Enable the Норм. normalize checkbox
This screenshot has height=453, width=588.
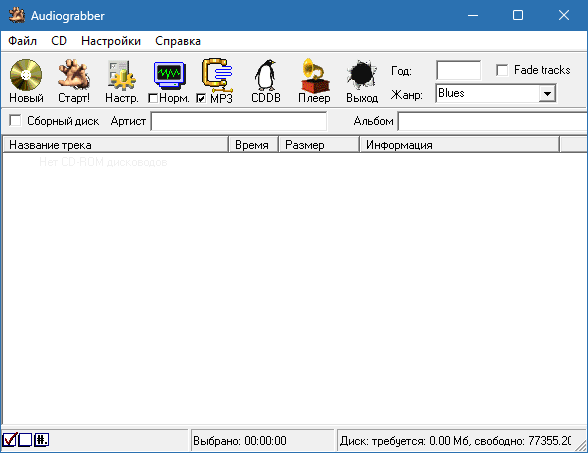pyautogui.click(x=153, y=99)
